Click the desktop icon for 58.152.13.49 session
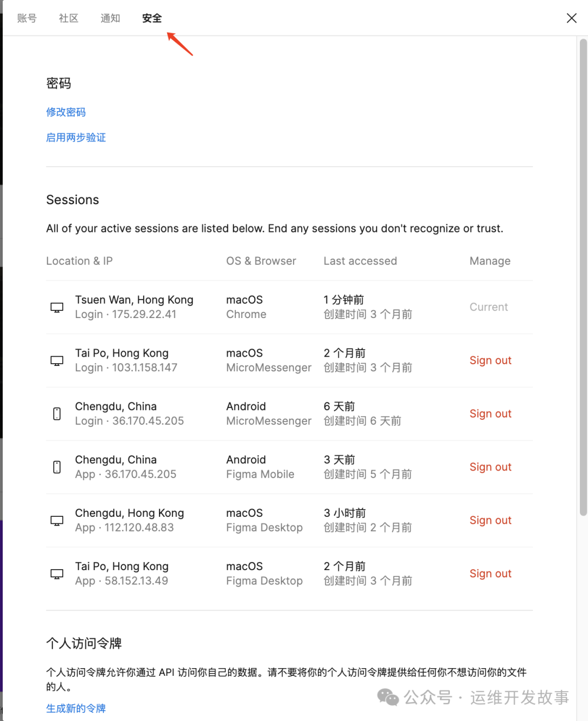Image resolution: width=588 pixels, height=721 pixels. click(x=57, y=574)
